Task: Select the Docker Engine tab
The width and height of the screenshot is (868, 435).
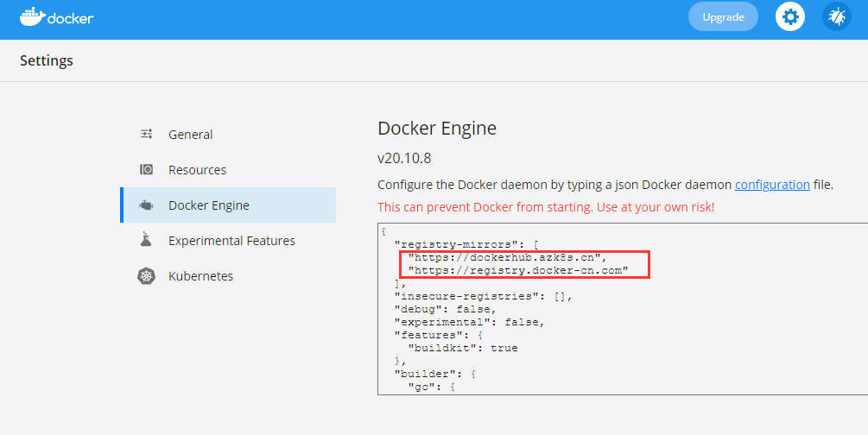Action: point(228,205)
